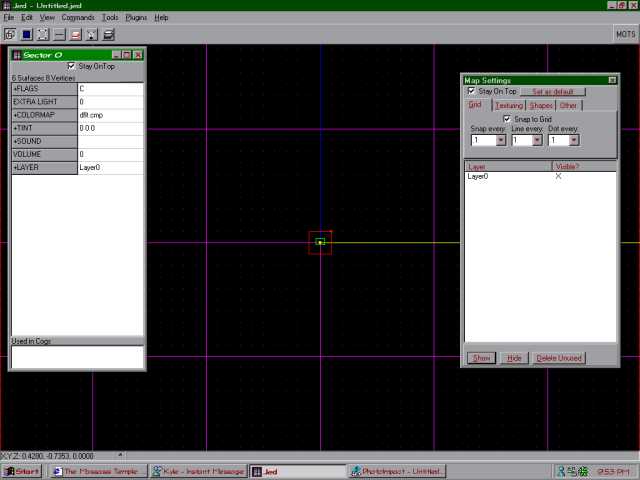Open the Snap every dropdown

[x=501, y=140]
